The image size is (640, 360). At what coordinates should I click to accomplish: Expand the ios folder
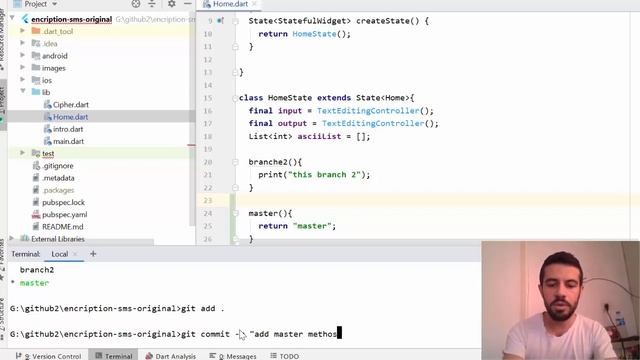point(23,80)
